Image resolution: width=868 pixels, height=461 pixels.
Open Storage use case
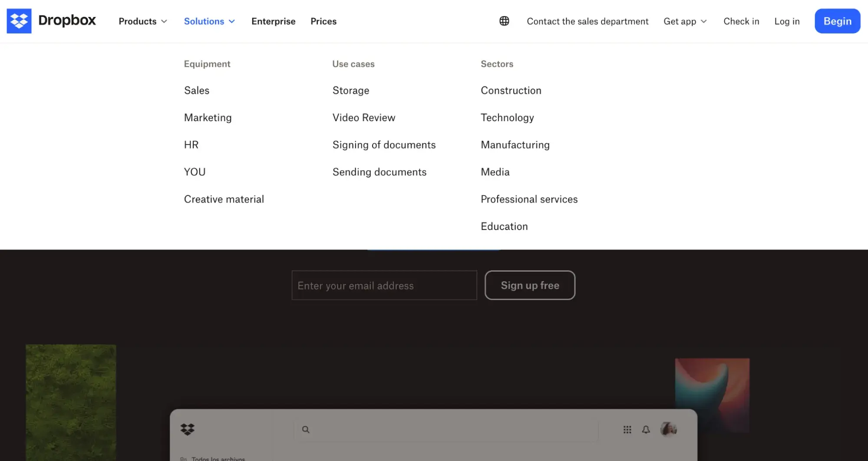click(x=351, y=90)
